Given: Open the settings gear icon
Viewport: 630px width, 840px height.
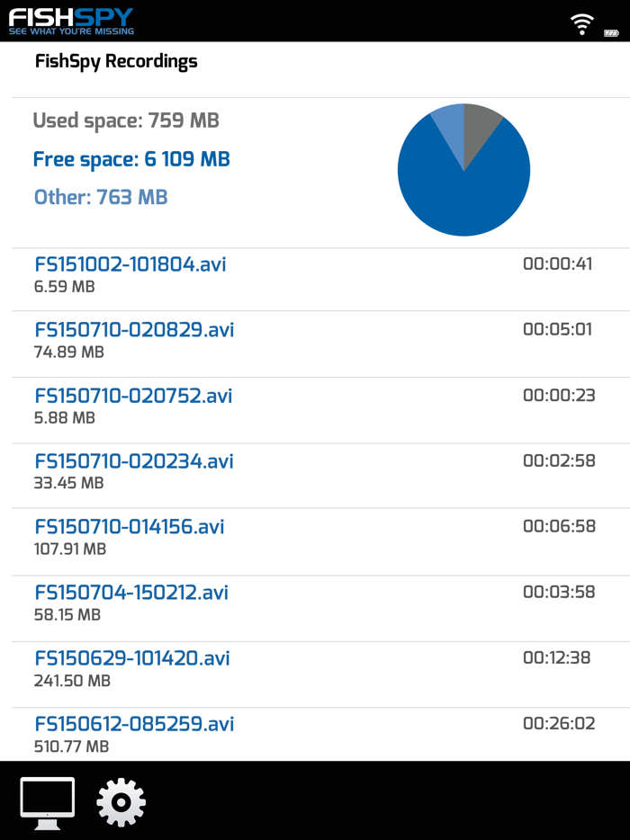Looking at the screenshot, I should 121,803.
